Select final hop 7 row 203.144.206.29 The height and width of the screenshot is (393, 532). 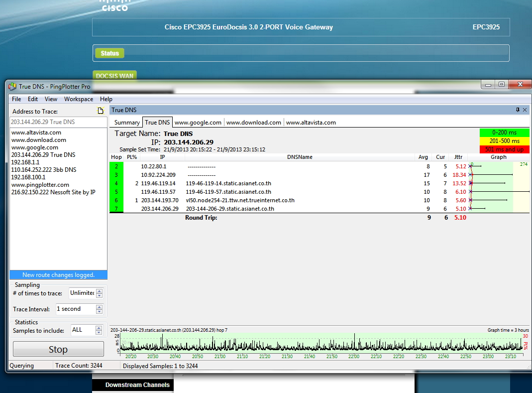pos(319,209)
